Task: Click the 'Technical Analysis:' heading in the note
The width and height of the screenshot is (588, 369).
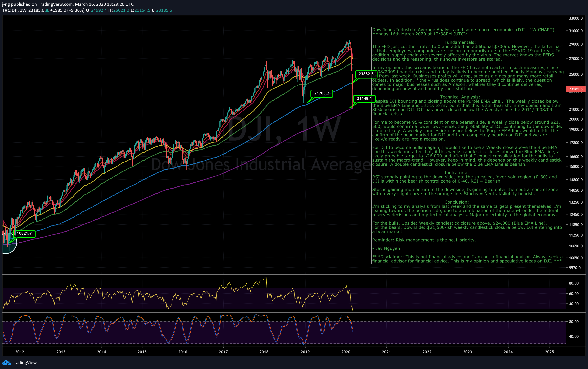Action: tap(460, 97)
